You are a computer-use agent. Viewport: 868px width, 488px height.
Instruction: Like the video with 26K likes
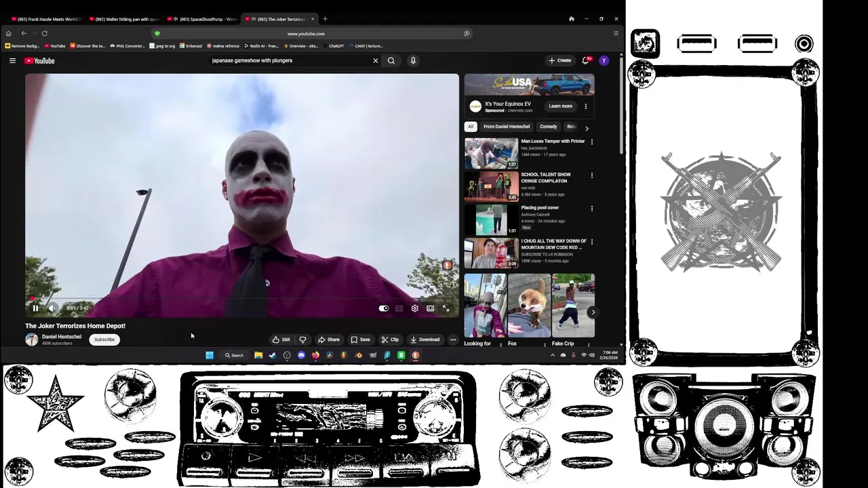point(281,340)
